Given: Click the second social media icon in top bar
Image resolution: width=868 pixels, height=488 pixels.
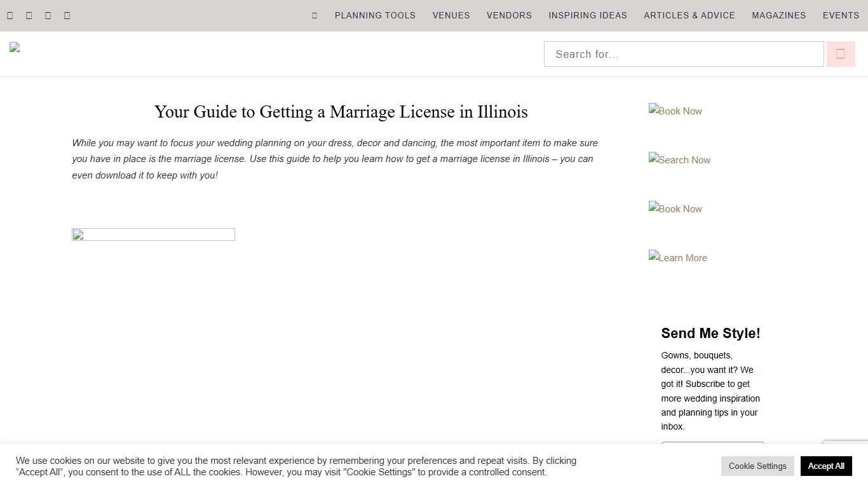Looking at the screenshot, I should pyautogui.click(x=29, y=15).
